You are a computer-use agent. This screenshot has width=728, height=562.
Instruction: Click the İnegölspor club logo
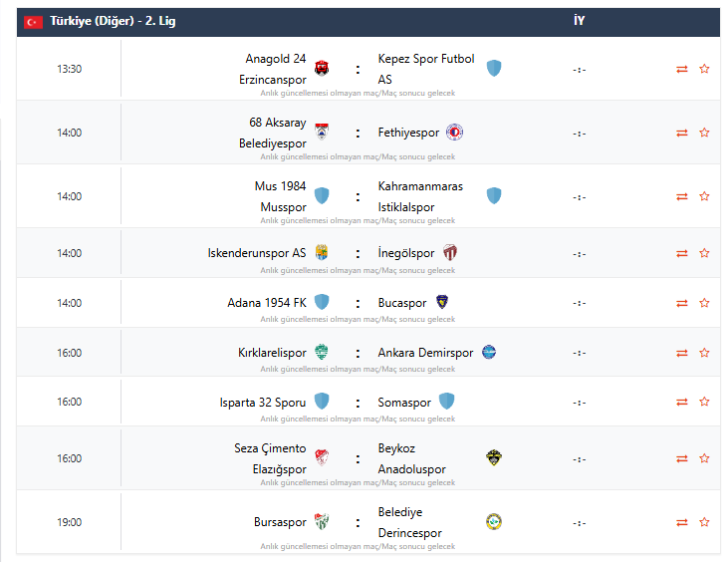pyautogui.click(x=450, y=253)
